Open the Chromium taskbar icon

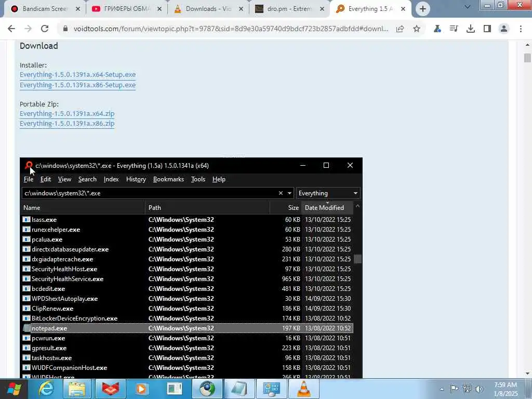pyautogui.click(x=207, y=389)
